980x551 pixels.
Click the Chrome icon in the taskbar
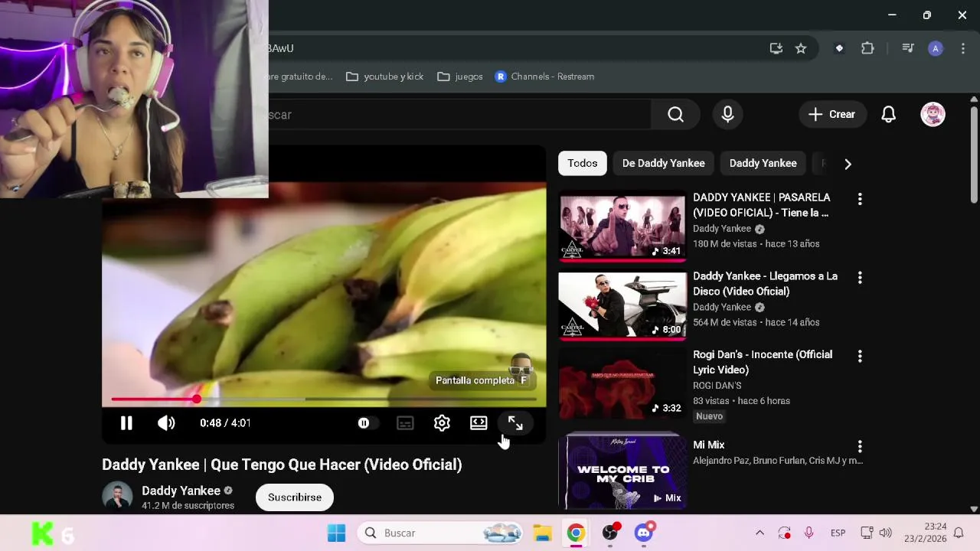tap(576, 533)
